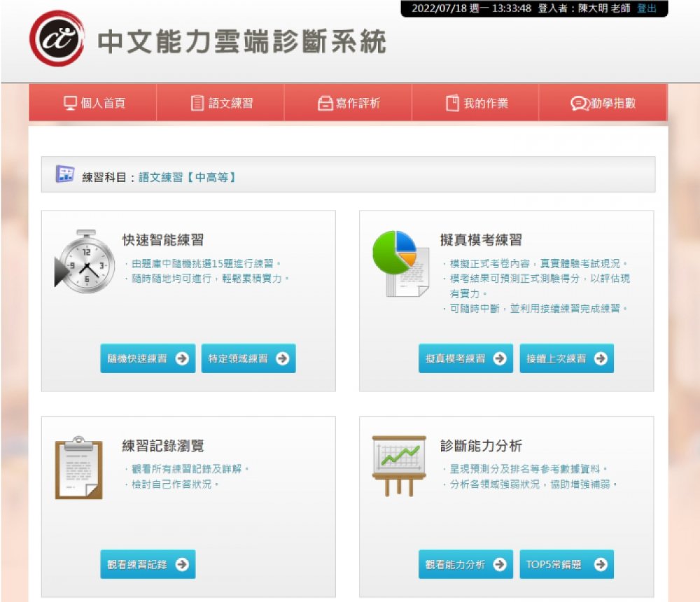Click the clipboard icon for 練習記錄瀏覽

pyautogui.click(x=78, y=468)
